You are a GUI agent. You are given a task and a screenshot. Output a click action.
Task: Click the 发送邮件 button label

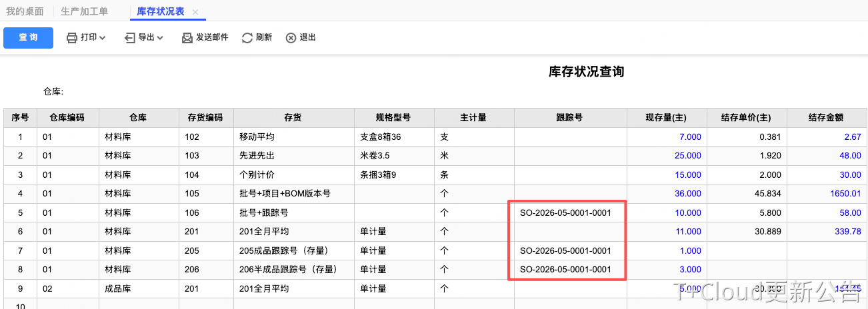point(212,38)
